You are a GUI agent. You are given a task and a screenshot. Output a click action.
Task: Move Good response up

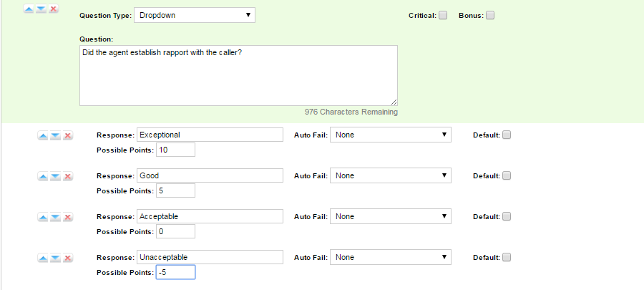pos(43,176)
